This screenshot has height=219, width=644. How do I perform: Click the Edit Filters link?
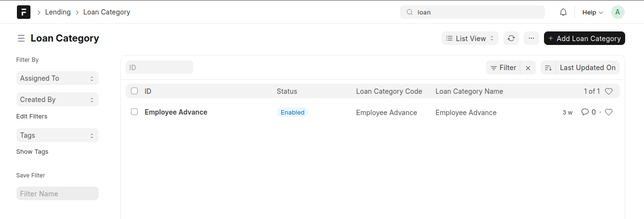click(x=32, y=117)
